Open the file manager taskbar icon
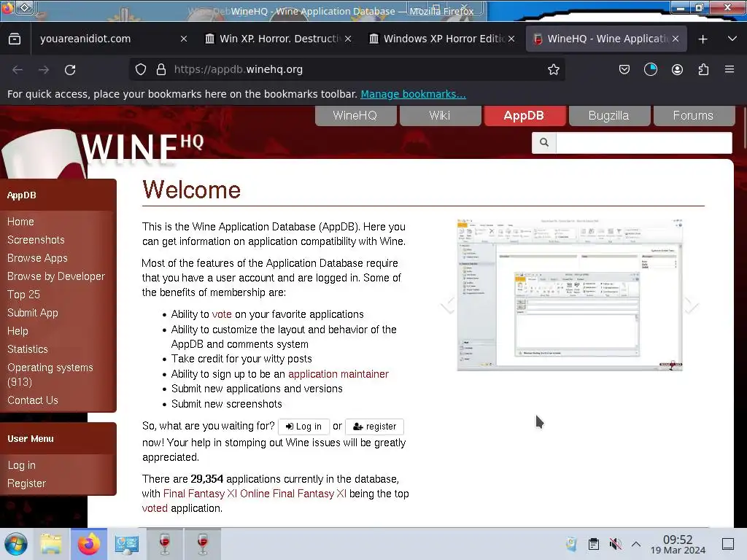This screenshot has height=560, width=747. 51,544
